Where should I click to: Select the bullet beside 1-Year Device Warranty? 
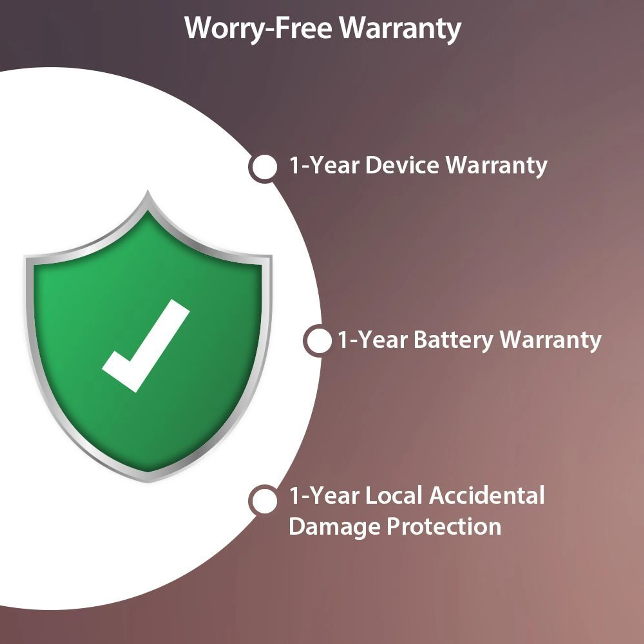tap(264, 167)
